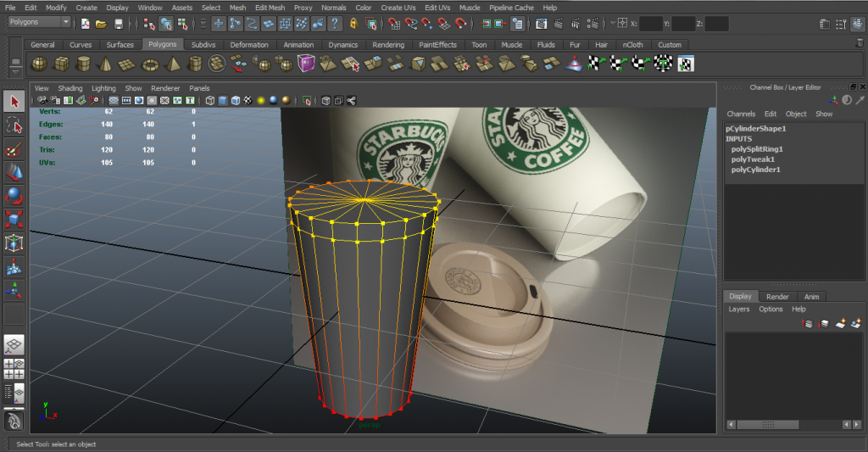The width and height of the screenshot is (868, 452).
Task: Select the Universal Manipulator tool
Action: click(14, 243)
